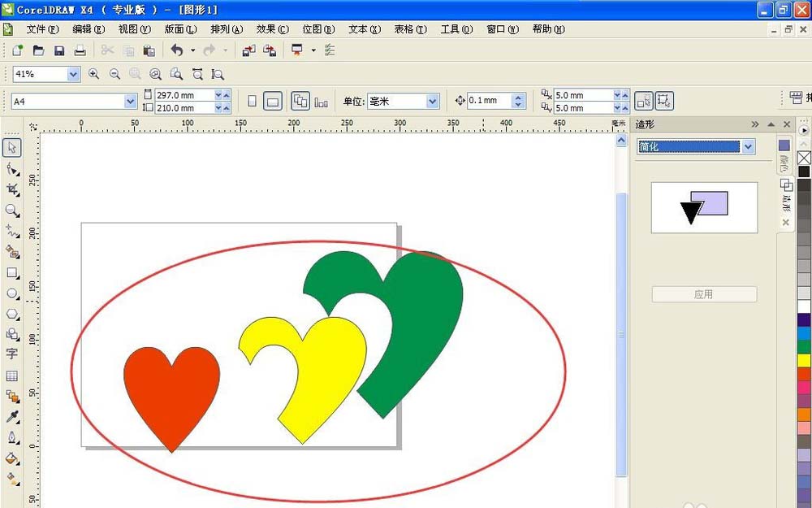Click the yellow swatch in color palette
Image resolution: width=812 pixels, height=508 pixels.
point(804,360)
